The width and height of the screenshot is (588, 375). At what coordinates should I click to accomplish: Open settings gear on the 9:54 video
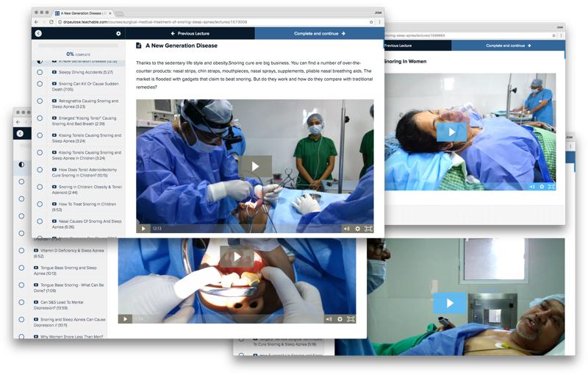[340, 319]
